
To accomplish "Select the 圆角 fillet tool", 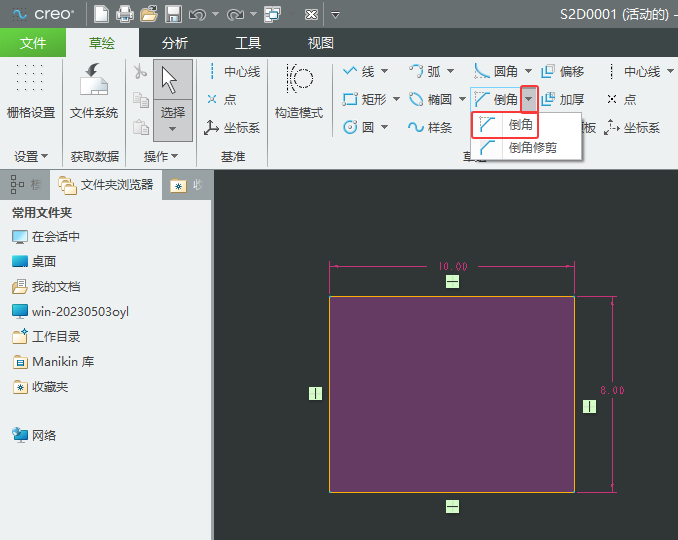I will tap(496, 71).
